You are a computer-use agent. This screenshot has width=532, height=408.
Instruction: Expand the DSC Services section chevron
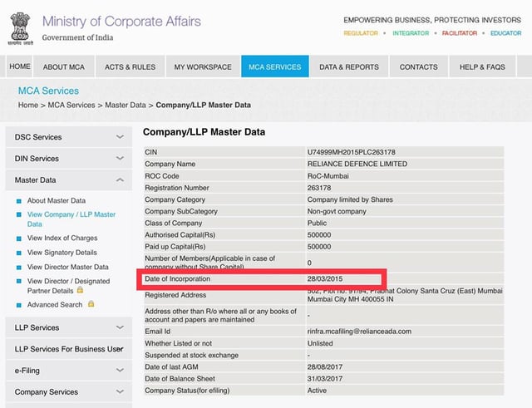tap(120, 137)
